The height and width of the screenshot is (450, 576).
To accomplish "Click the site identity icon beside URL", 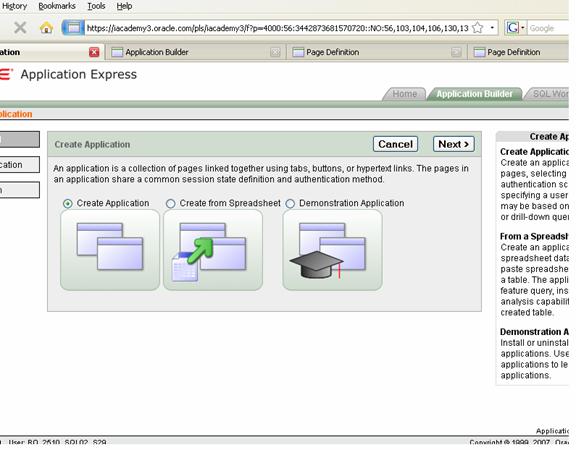I will pos(73,28).
